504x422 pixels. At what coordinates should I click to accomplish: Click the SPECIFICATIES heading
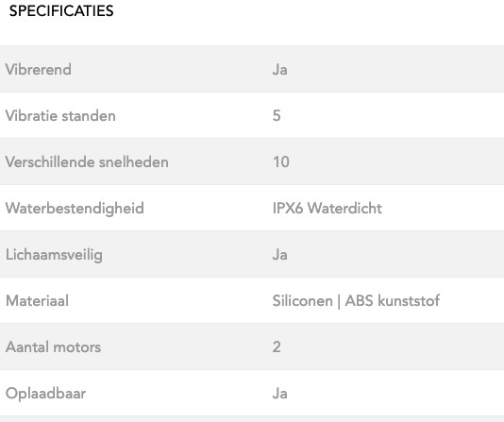tap(61, 11)
